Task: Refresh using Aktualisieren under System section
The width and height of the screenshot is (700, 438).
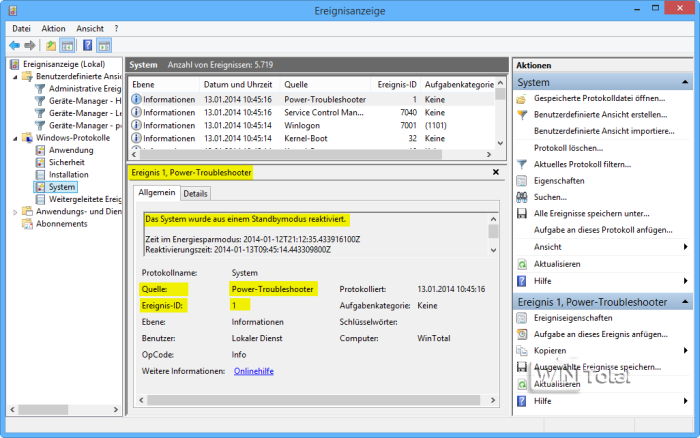Action: pos(556,263)
